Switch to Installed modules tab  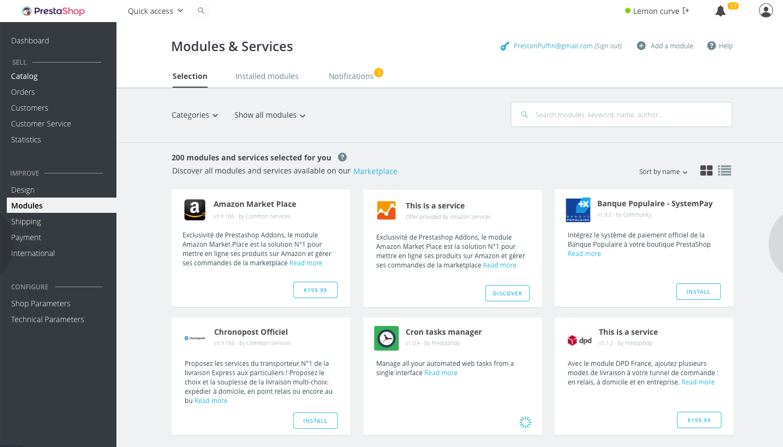267,76
